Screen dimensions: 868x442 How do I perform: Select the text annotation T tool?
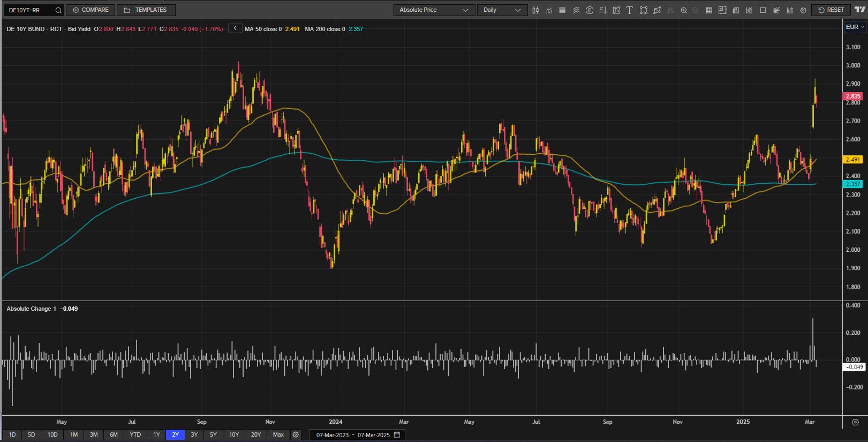pos(630,10)
